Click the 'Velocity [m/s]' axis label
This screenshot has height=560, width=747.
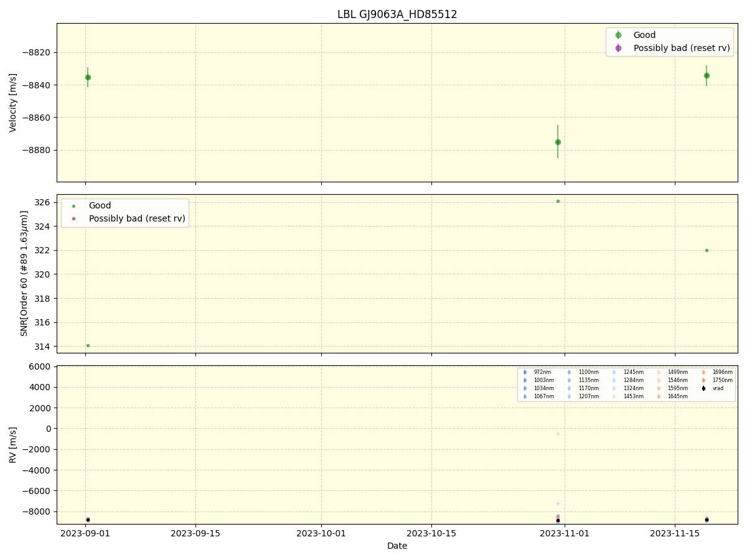coord(13,103)
